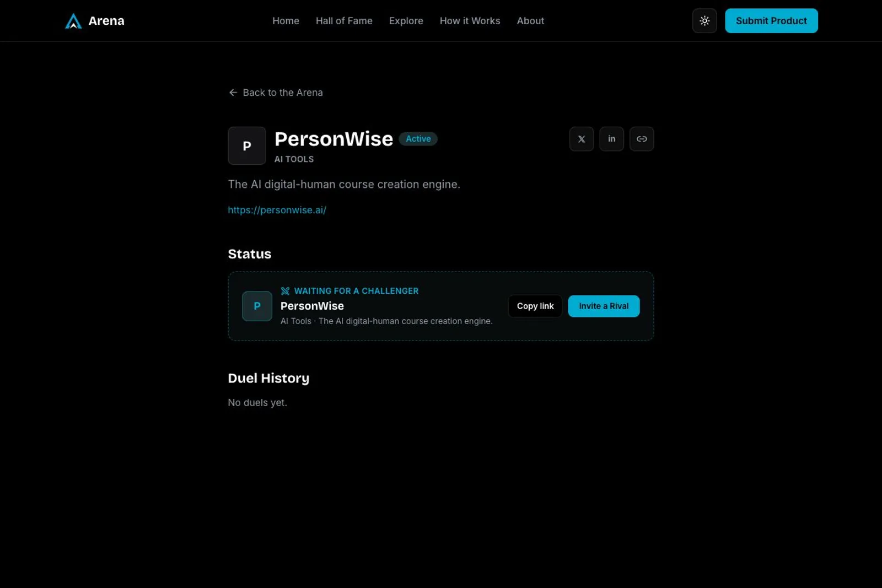This screenshot has width=882, height=588.
Task: Click the Status card description line
Action: coord(386,321)
